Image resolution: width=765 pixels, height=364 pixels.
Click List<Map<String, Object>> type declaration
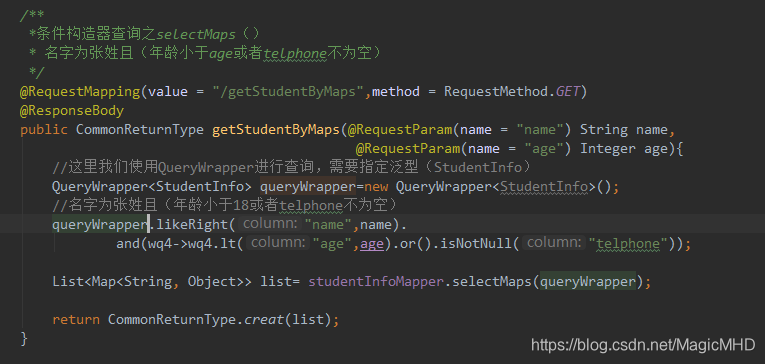pyautogui.click(x=152, y=282)
